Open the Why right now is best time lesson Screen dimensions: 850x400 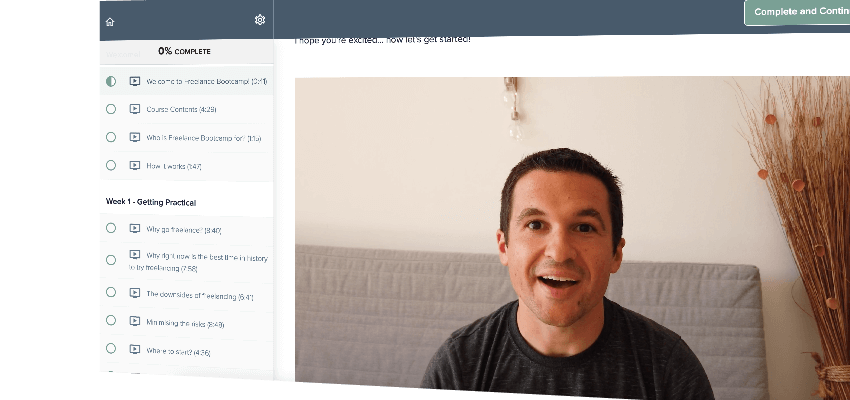(x=206, y=262)
